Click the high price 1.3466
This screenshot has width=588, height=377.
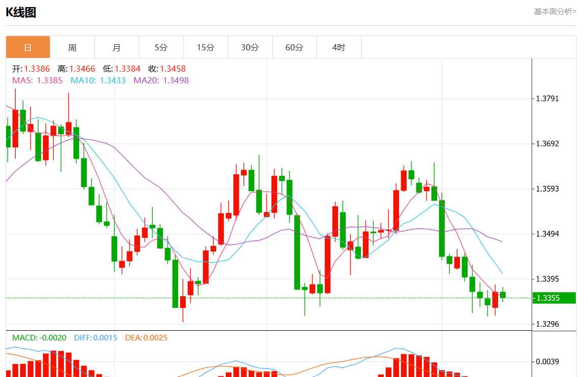click(x=82, y=69)
